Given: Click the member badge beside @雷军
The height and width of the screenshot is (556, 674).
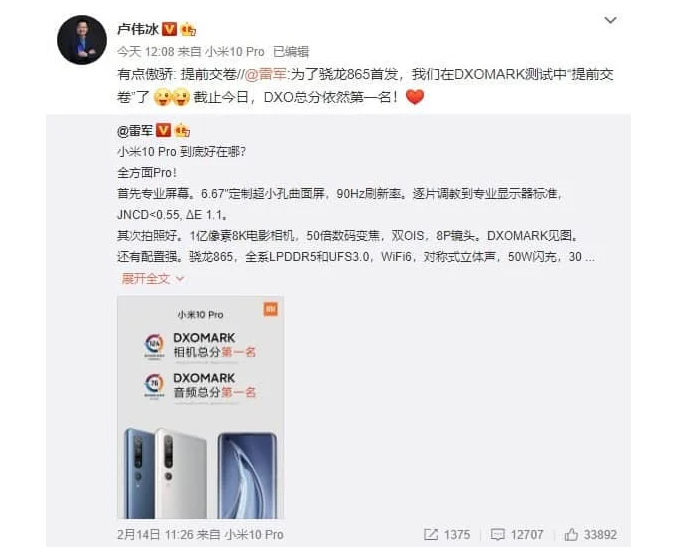Looking at the screenshot, I should click(182, 130).
